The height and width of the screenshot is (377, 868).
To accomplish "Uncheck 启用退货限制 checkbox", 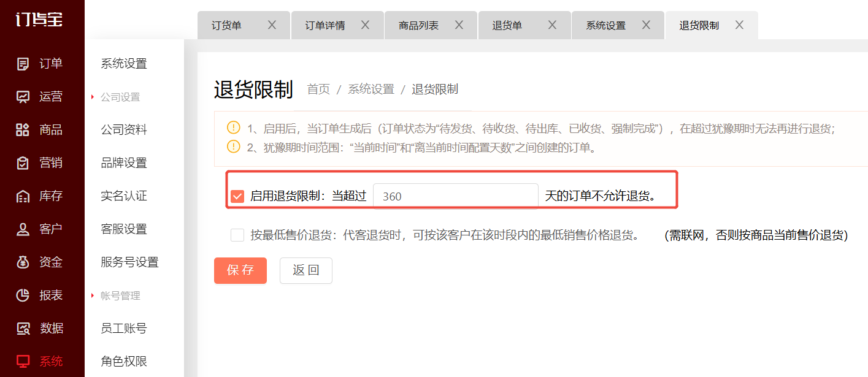I will pyautogui.click(x=237, y=196).
